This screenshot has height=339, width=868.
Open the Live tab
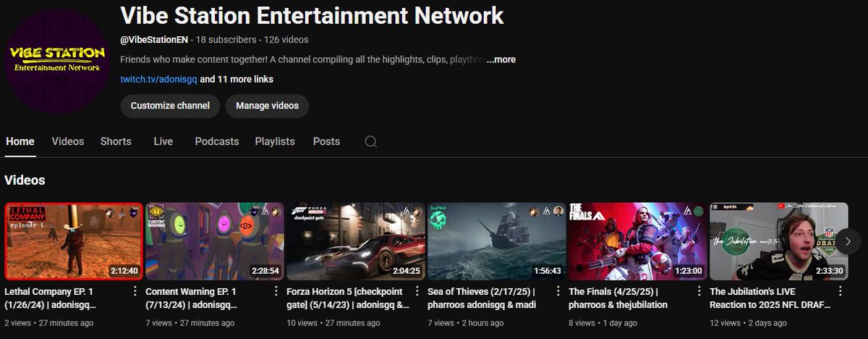163,141
